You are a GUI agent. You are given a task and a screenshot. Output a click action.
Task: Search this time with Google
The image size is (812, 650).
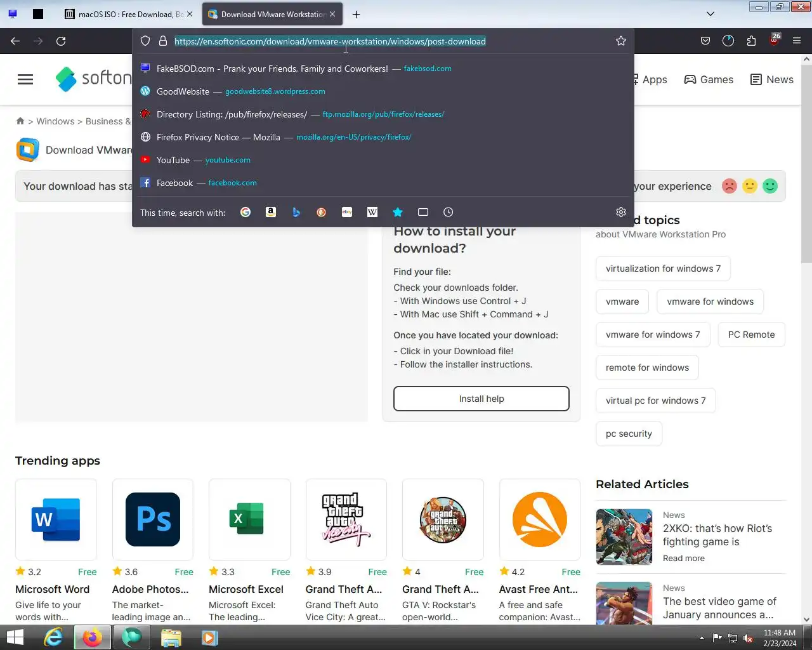246,212
